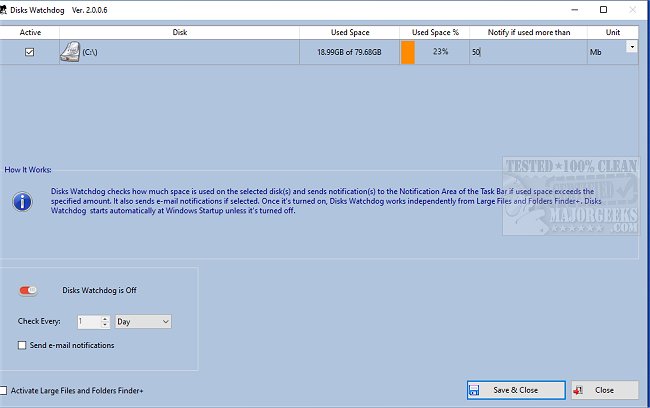Click the 23% value cell
The image size is (650, 408).
click(x=441, y=52)
